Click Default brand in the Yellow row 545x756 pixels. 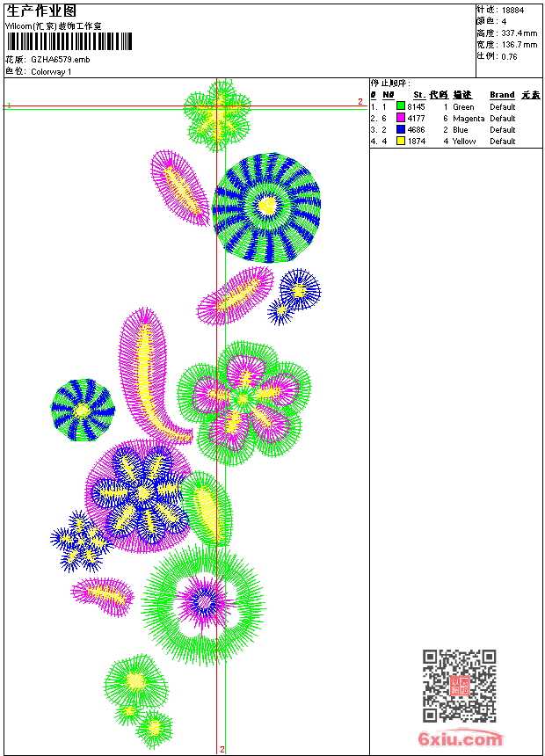tap(503, 142)
